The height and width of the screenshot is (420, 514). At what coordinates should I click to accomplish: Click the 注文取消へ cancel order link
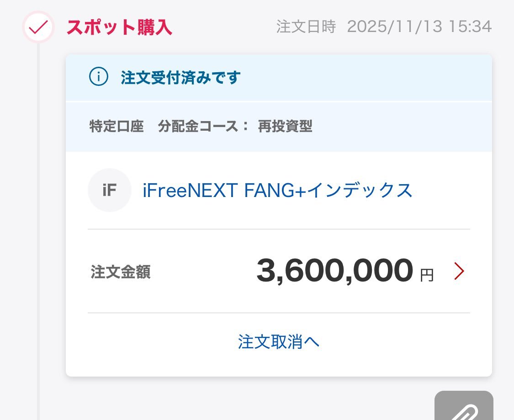point(278,342)
